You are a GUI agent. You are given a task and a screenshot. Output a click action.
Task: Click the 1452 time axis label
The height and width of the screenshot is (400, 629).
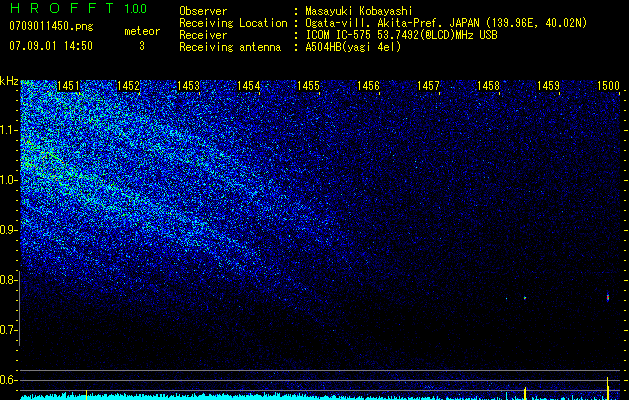(x=128, y=86)
